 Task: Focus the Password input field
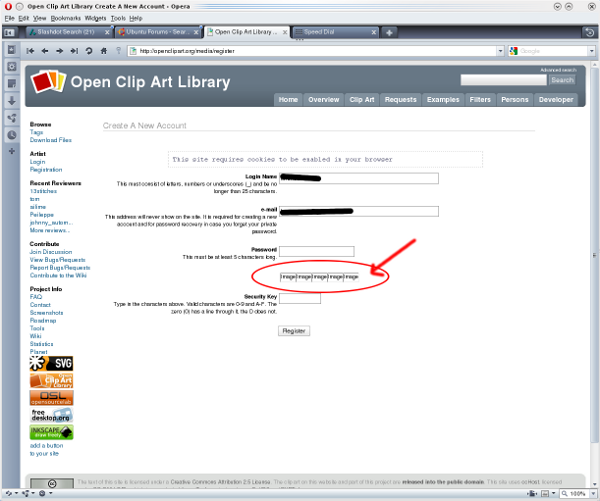[x=316, y=251]
